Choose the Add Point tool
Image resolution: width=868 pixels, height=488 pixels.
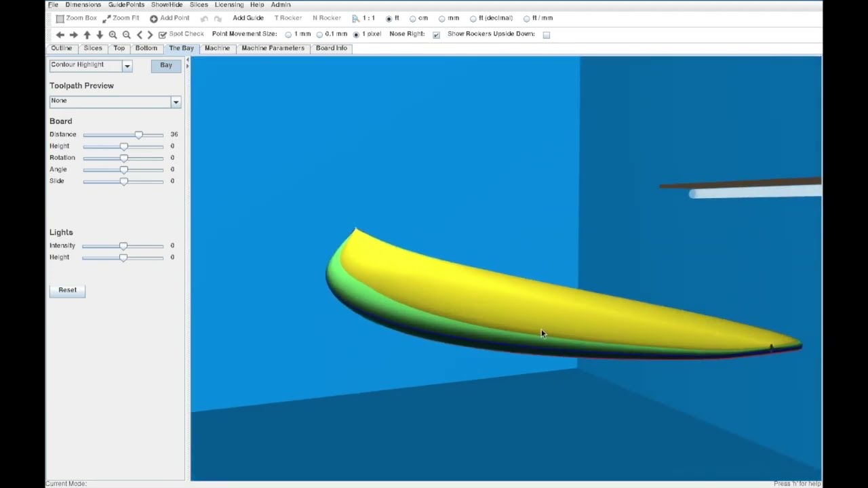coord(170,18)
